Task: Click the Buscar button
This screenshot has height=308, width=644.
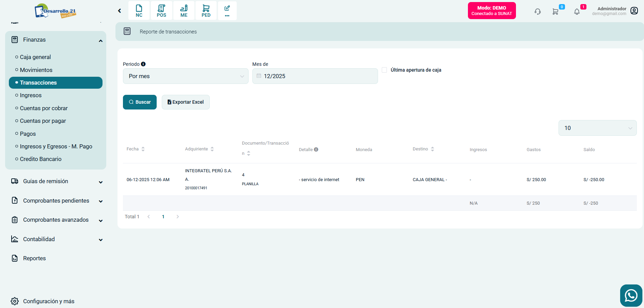Action: pos(140,102)
